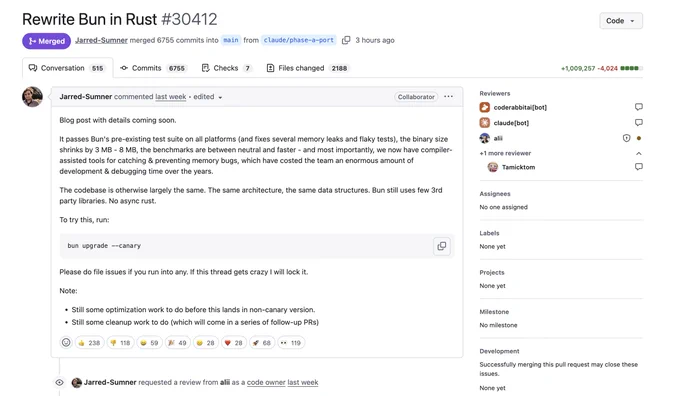Click the Development section heading
Screen dimensions: 680x396
point(500,351)
